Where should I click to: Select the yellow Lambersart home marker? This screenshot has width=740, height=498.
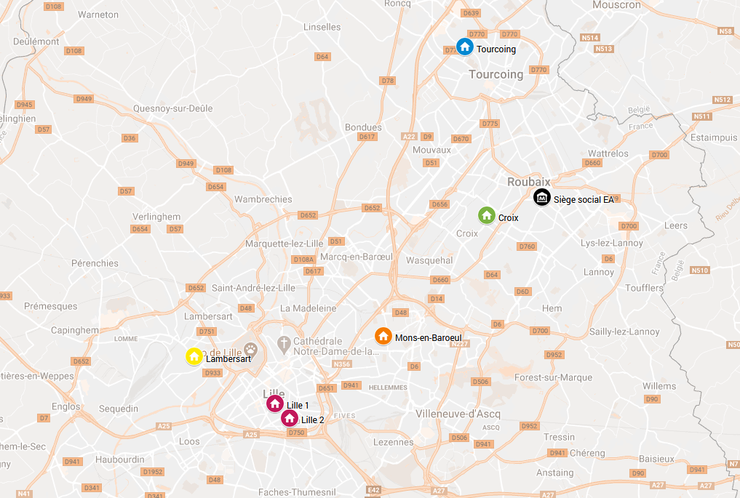(194, 356)
